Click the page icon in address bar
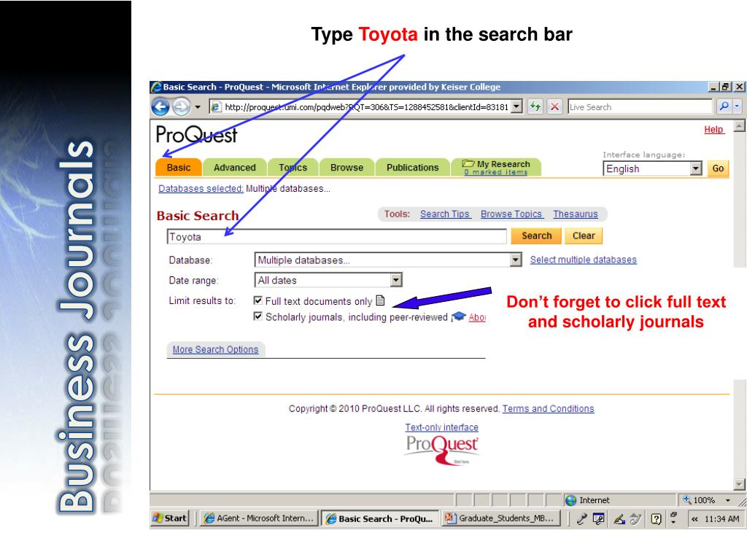747x560 pixels. point(216,107)
